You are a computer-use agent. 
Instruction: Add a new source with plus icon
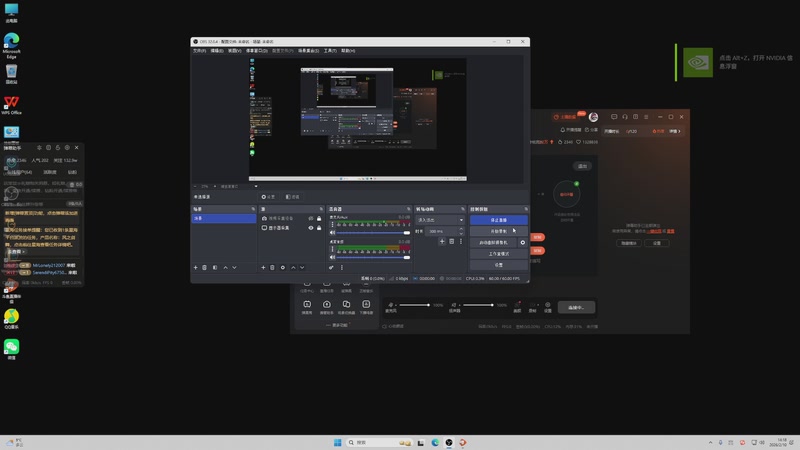point(263,267)
